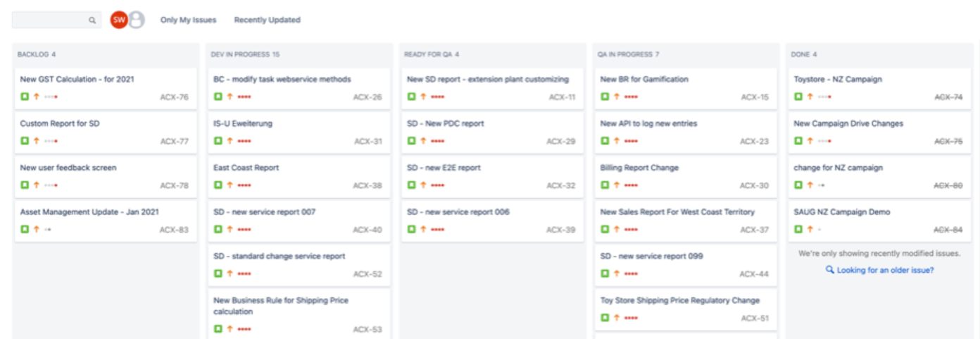Open card SD - New PDC report

tap(492, 132)
